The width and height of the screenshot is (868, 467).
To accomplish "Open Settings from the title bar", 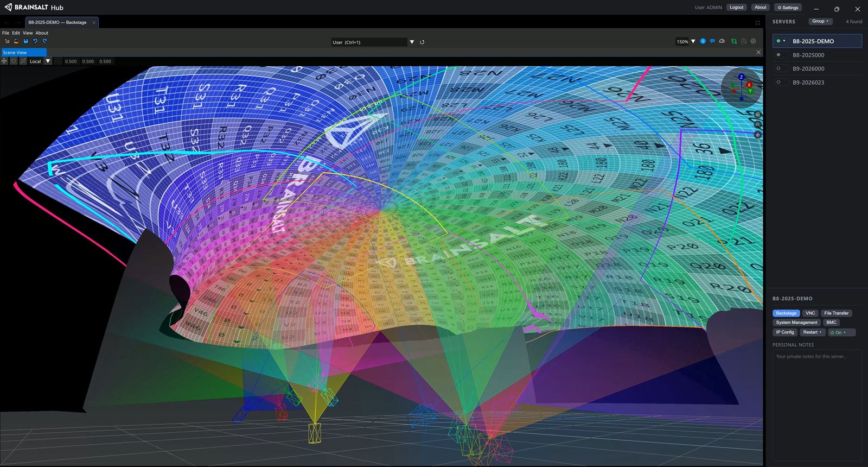I will pyautogui.click(x=788, y=8).
